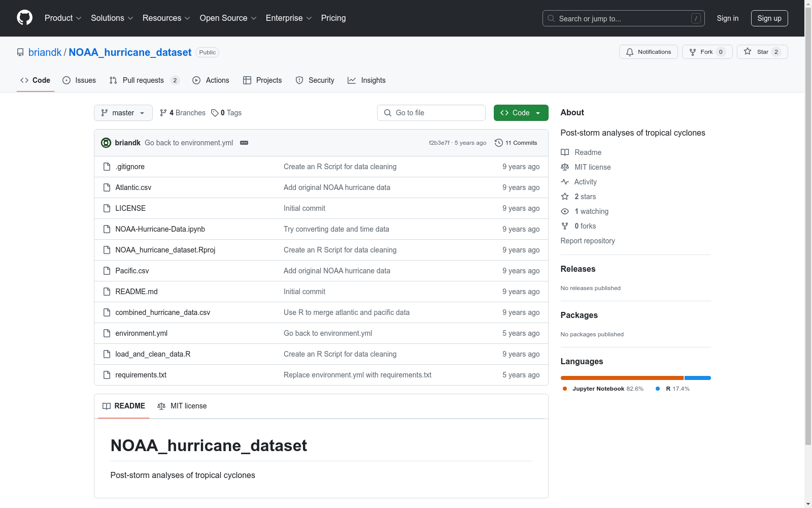Click the book icon beside Readme
The width and height of the screenshot is (812, 508).
(x=565, y=152)
